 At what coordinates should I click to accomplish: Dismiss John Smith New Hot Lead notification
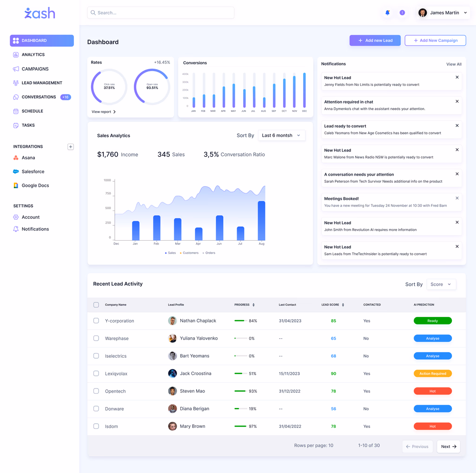pos(457,223)
